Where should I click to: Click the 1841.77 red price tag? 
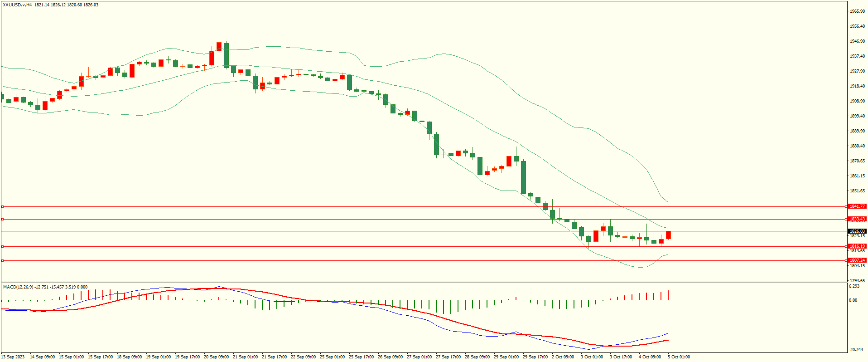pyautogui.click(x=857, y=206)
